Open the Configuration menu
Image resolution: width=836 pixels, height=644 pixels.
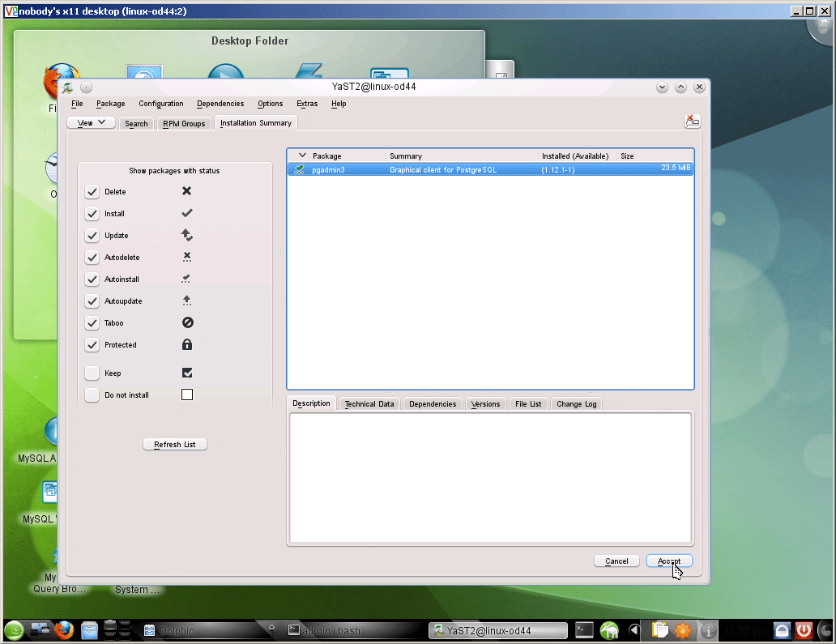tap(161, 104)
